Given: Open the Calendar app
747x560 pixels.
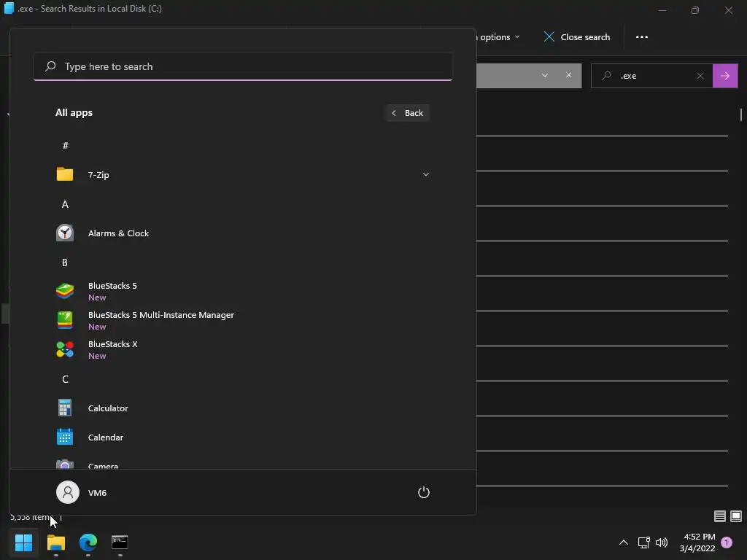Looking at the screenshot, I should [242, 437].
